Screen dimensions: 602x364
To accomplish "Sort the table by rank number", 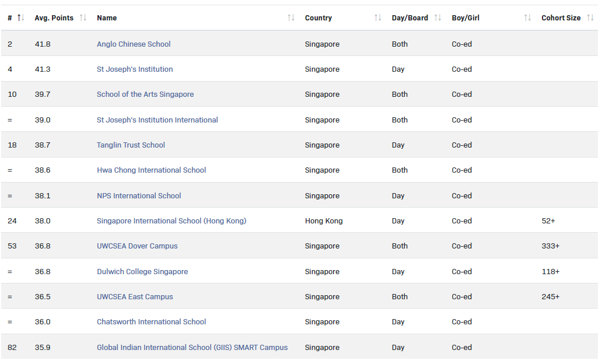I will tap(20, 17).
